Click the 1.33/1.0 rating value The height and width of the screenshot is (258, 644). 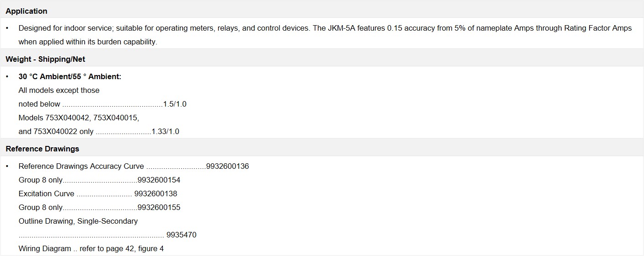pos(166,132)
